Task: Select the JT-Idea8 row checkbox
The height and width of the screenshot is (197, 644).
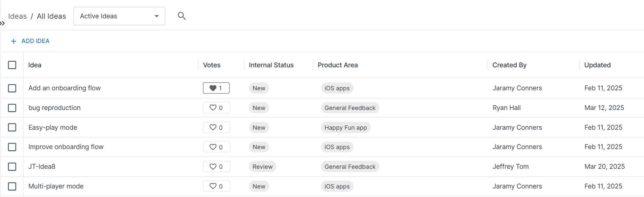Action: click(x=12, y=166)
